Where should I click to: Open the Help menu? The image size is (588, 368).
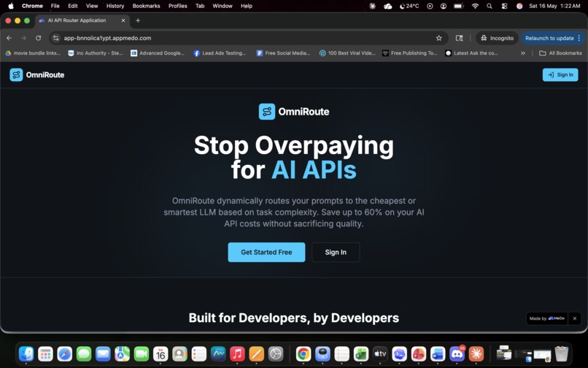[x=247, y=6]
